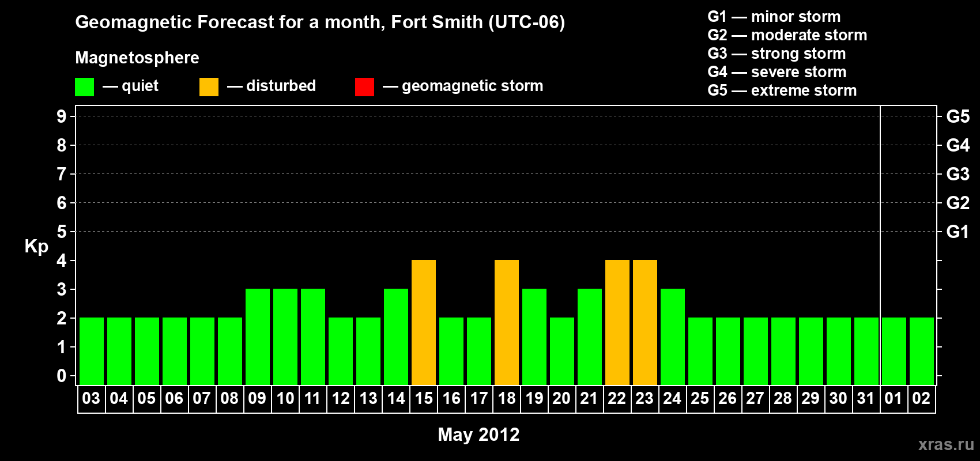Click the date label 01

pos(894,398)
